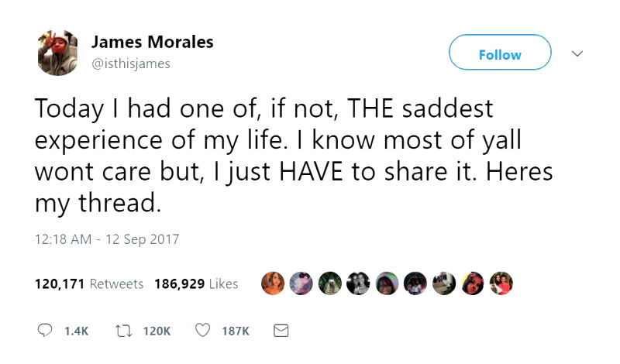620x364 pixels.
Task: Open the fifth avatar in the likers row
Action: [387, 284]
